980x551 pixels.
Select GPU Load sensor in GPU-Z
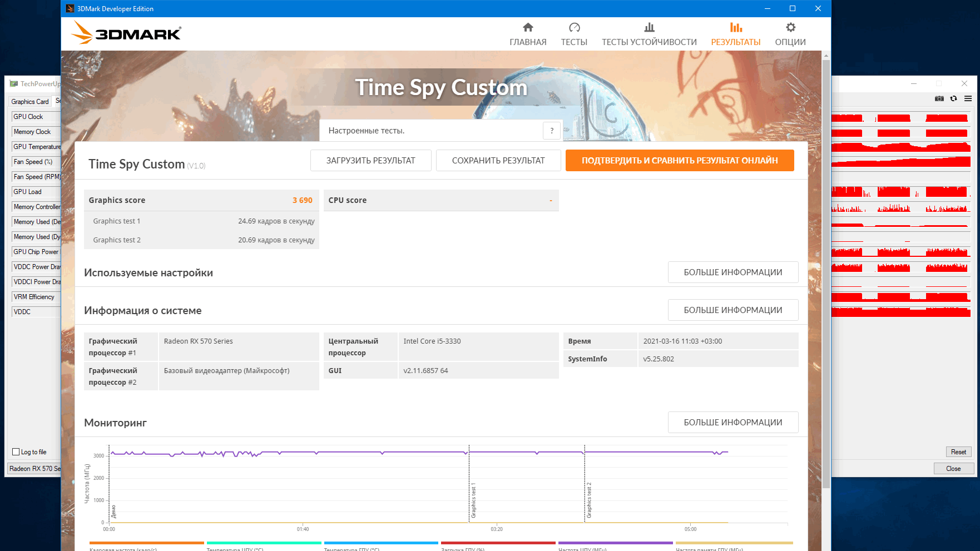point(36,192)
